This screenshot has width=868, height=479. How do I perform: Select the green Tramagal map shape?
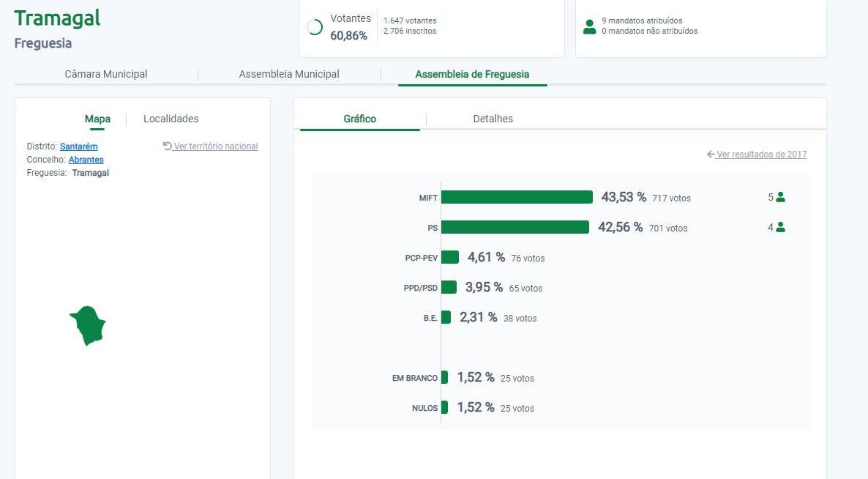click(x=89, y=325)
